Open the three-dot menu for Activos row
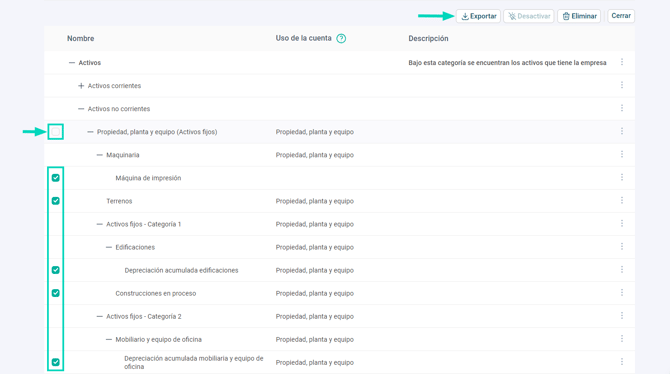670x374 pixels. tap(622, 62)
